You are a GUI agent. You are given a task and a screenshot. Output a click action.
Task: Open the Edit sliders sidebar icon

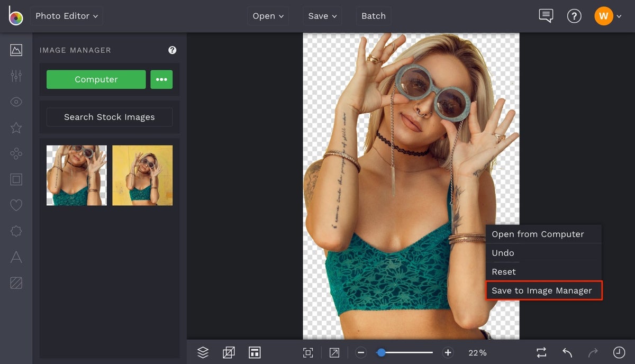pos(16,76)
